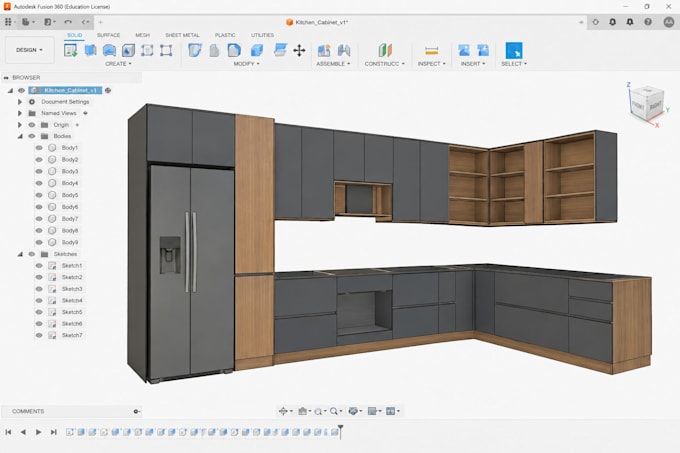Click the Display Settings icon in navigation bar
680x453 pixels.
coord(353,411)
